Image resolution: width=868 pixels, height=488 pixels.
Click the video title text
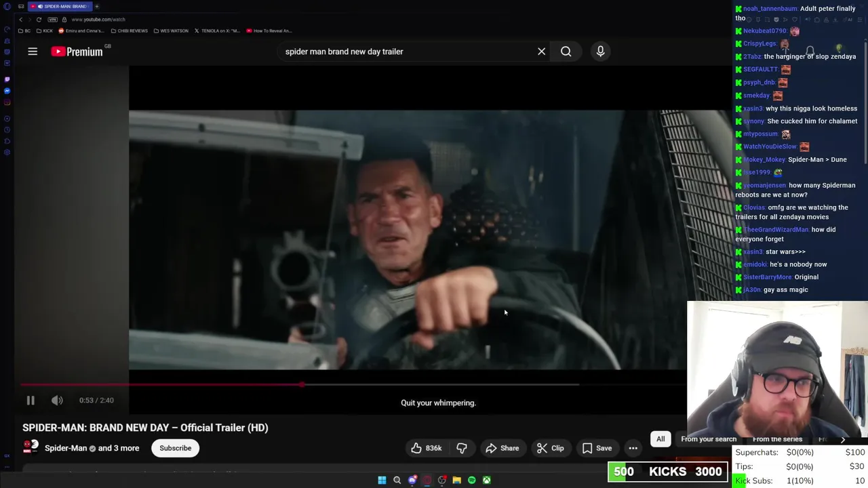[x=145, y=428]
